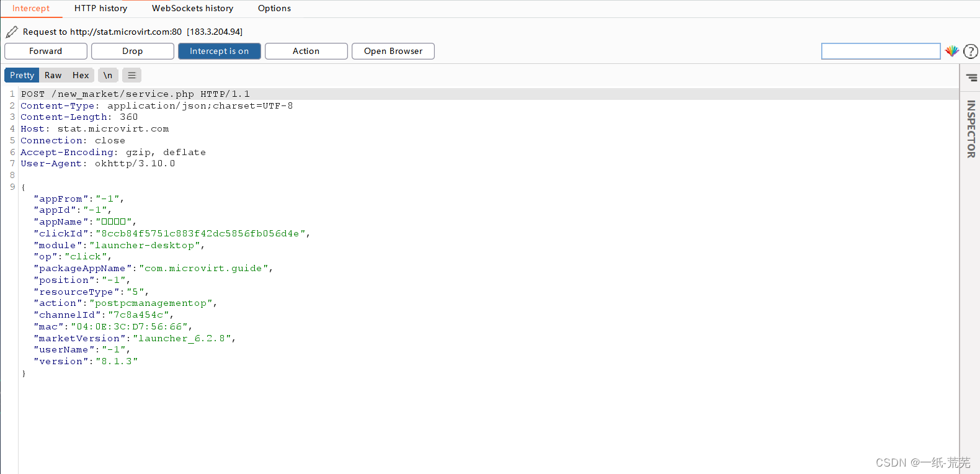The height and width of the screenshot is (474, 980).
Task: Click the "resourceType":"5" line
Action: [x=91, y=292]
